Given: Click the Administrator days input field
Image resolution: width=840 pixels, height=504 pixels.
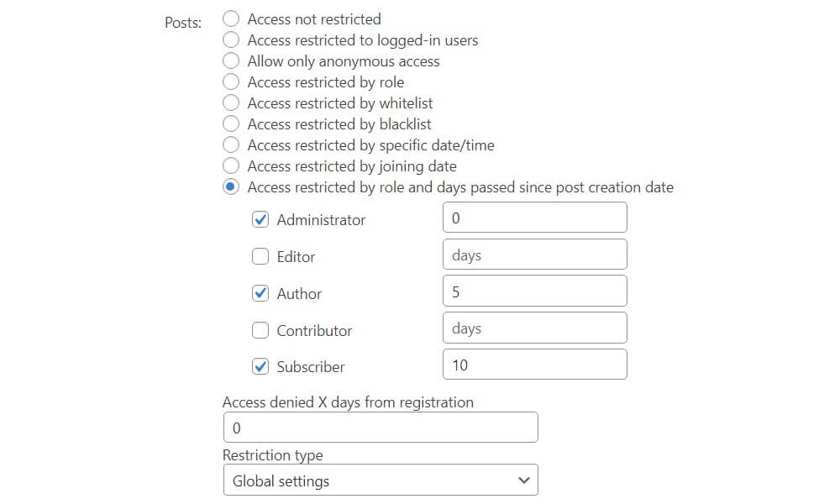Looking at the screenshot, I should (x=534, y=218).
